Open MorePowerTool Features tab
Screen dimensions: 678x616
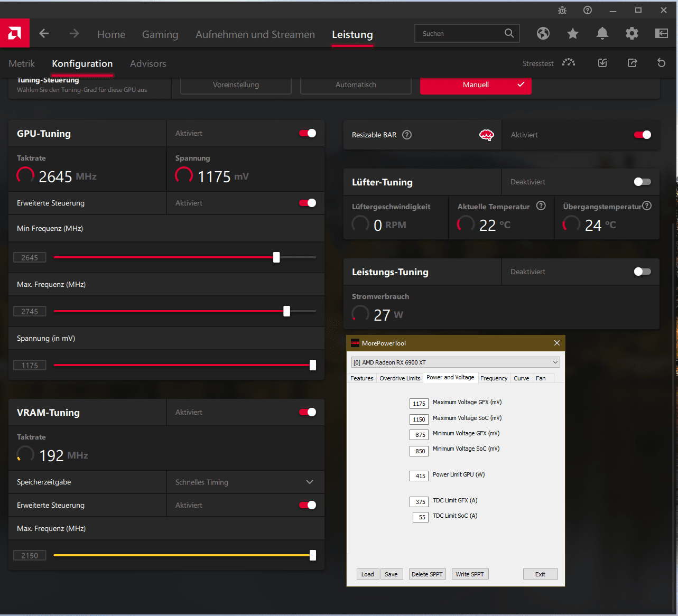coord(362,378)
